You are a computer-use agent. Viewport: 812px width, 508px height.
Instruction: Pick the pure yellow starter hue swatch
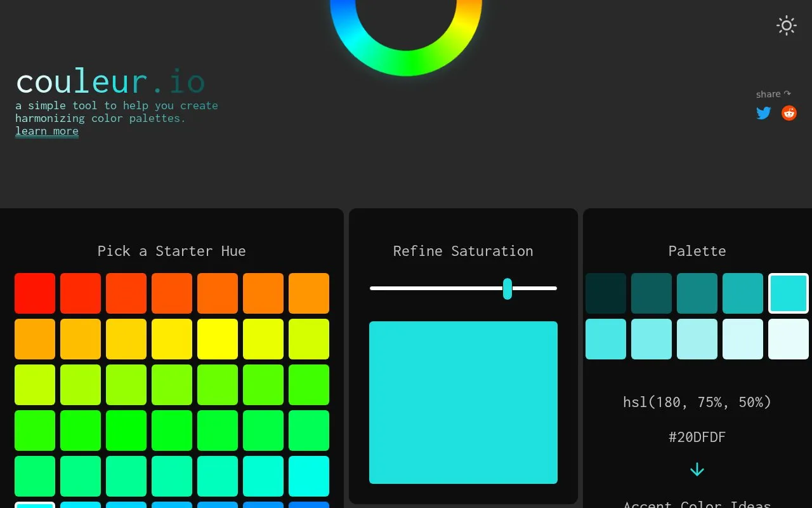218,339
